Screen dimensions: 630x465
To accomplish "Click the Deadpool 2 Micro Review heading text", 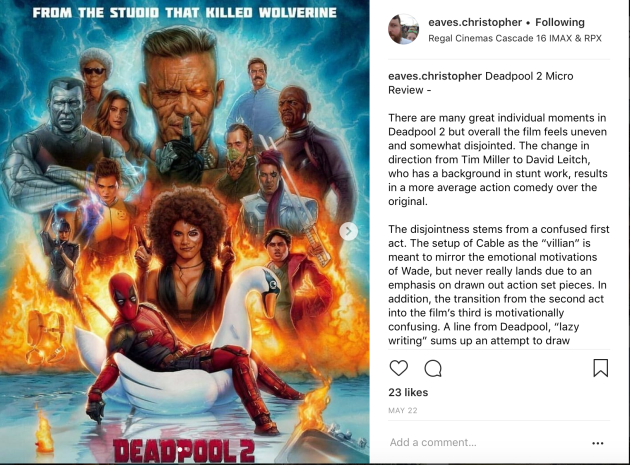I will point(481,83).
